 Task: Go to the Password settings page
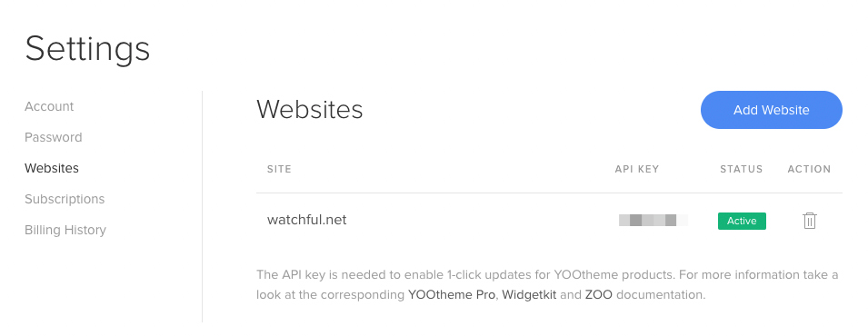click(53, 137)
